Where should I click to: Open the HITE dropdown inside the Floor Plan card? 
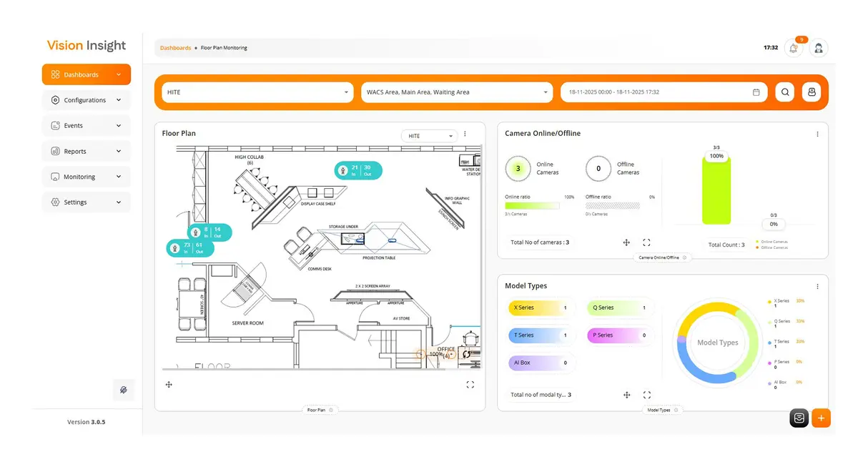click(x=429, y=136)
